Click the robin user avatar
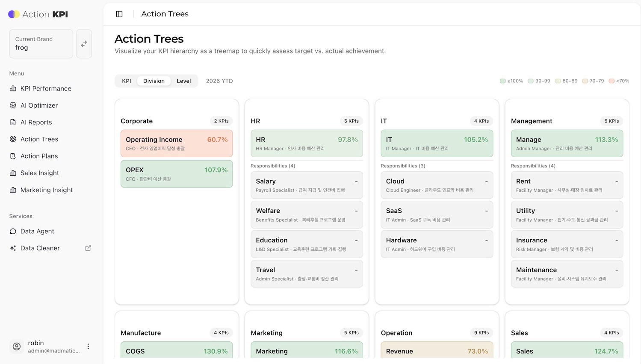Viewport: 641px width, 364px height. (x=17, y=346)
